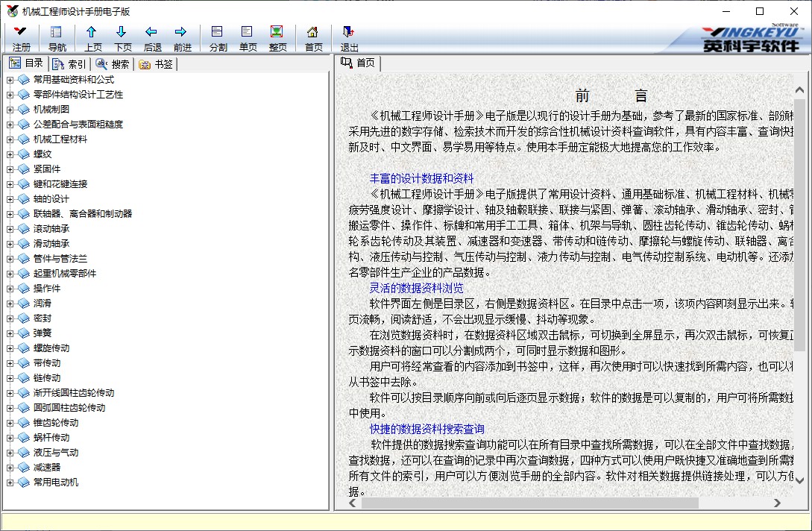Screen dimensions: 812x531
Task: Open the 导航 (Navigation) toolbar icon
Action: [57, 38]
